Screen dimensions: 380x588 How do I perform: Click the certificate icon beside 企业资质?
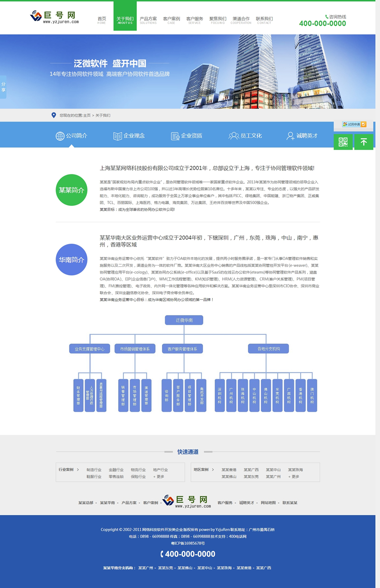(x=175, y=136)
